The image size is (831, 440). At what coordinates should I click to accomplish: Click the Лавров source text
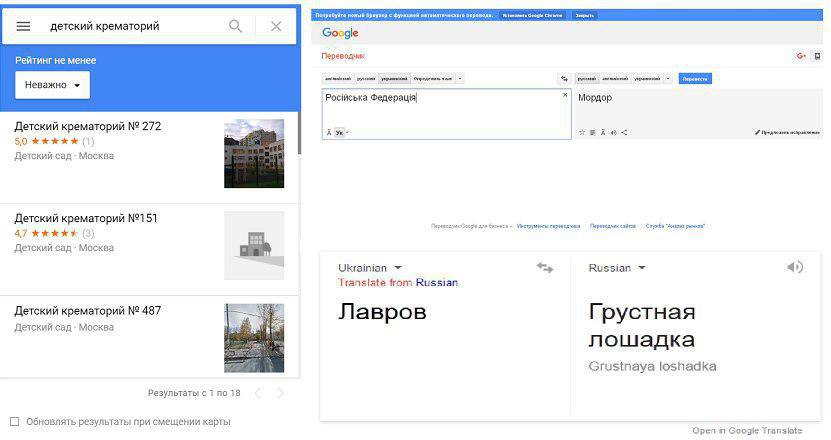[382, 312]
